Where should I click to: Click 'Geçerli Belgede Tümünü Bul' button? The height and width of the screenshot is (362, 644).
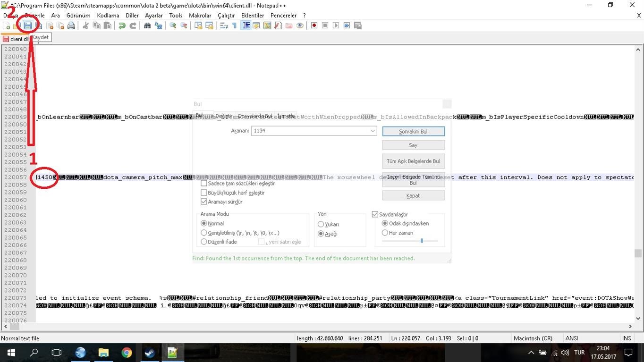(413, 179)
